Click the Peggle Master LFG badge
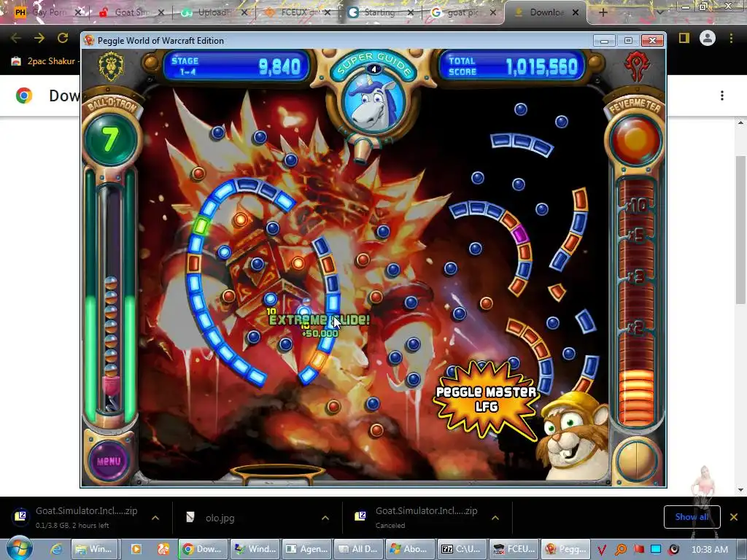 (487, 399)
